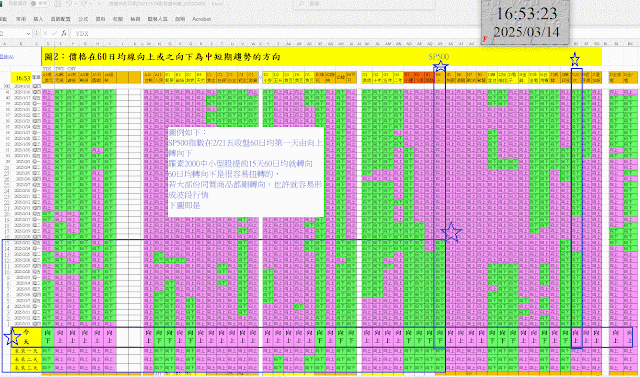The height and width of the screenshot is (377, 640).
Task: Click the Cancel (X) formula icon
Action: click(x=45, y=33)
